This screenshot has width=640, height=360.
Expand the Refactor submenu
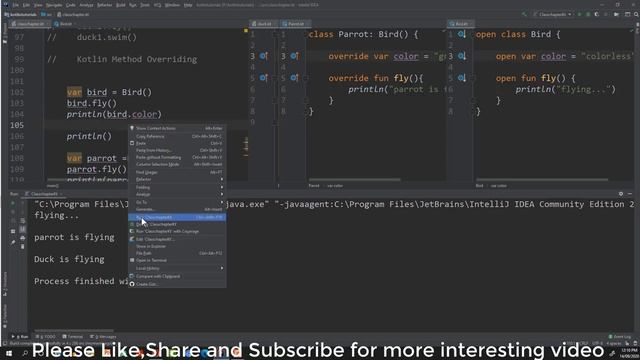(x=177, y=179)
